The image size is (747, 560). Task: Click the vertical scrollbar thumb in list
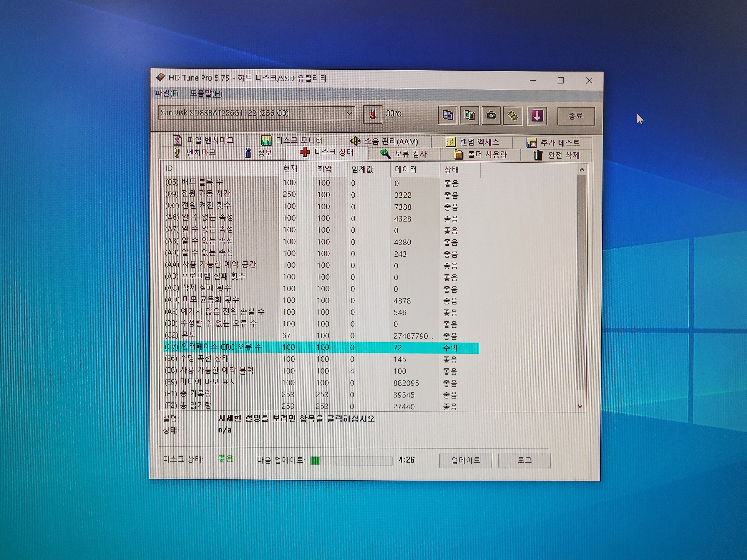581,282
